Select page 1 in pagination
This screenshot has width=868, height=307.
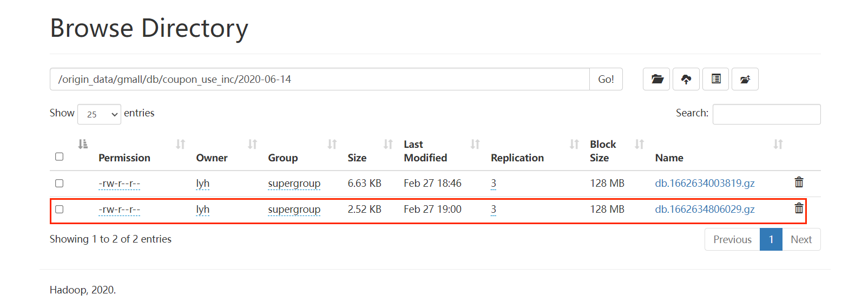coord(771,239)
